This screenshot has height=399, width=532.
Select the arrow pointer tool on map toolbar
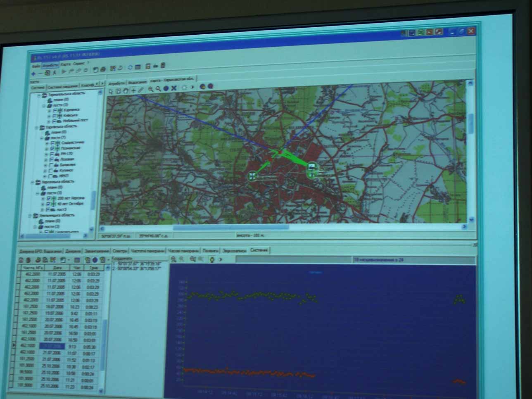pyautogui.click(x=111, y=91)
